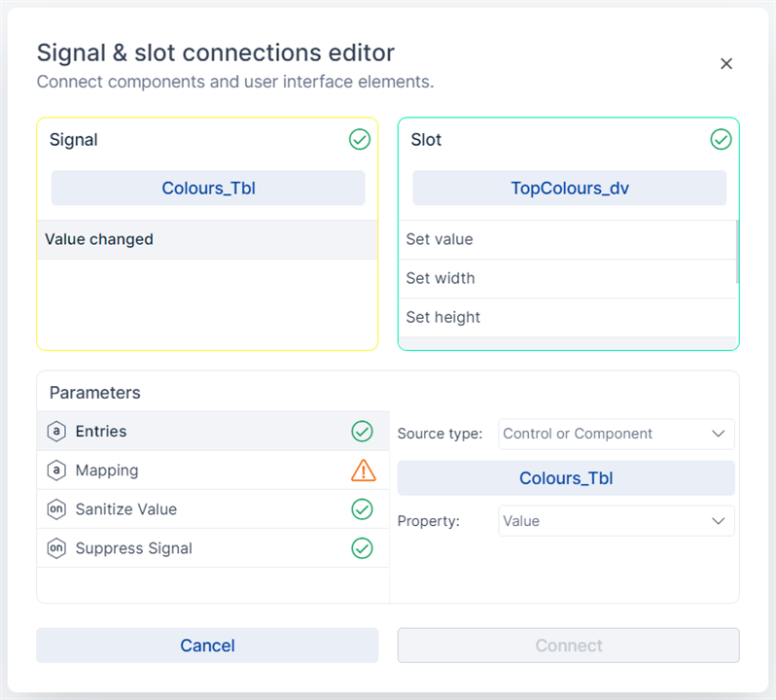Click the Cancel button

[207, 646]
